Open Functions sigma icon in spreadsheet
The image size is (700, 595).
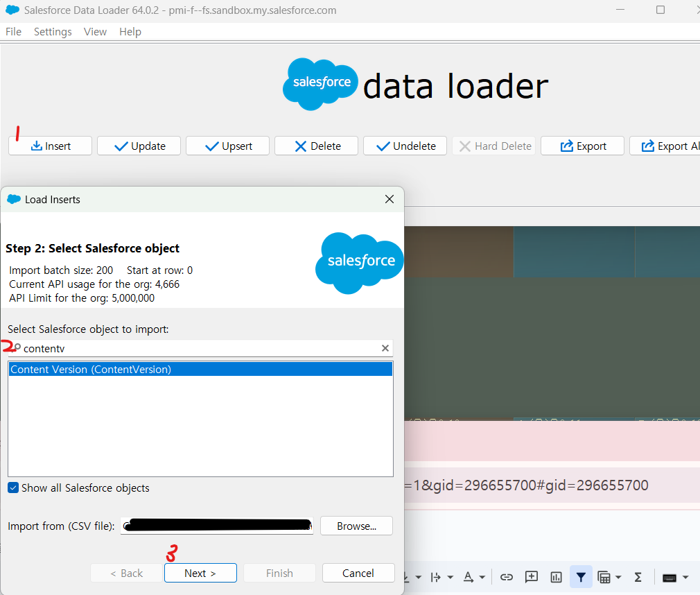(x=638, y=577)
